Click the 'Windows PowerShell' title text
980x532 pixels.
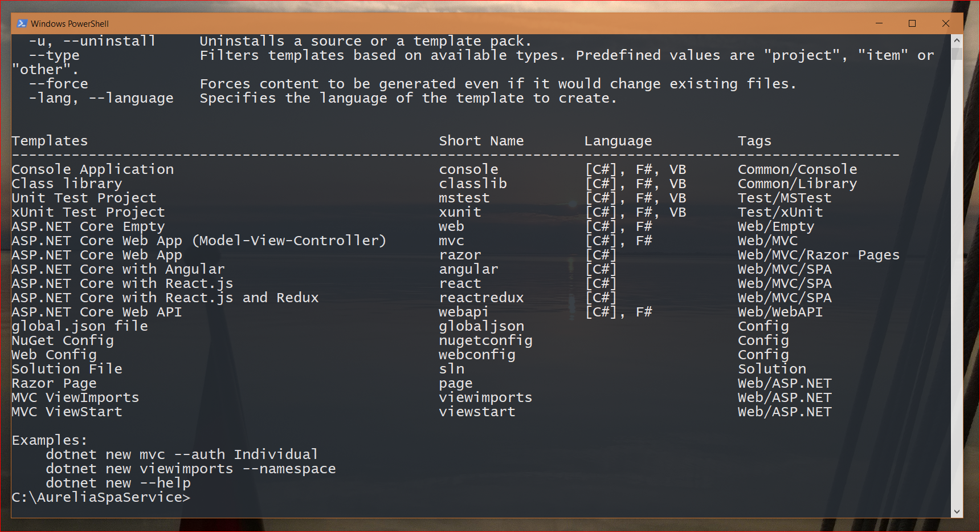(x=70, y=24)
